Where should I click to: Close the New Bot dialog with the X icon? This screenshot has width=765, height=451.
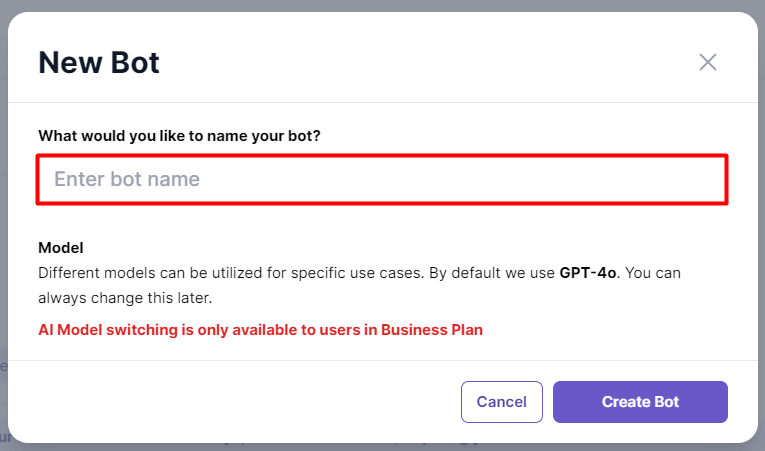pos(707,62)
